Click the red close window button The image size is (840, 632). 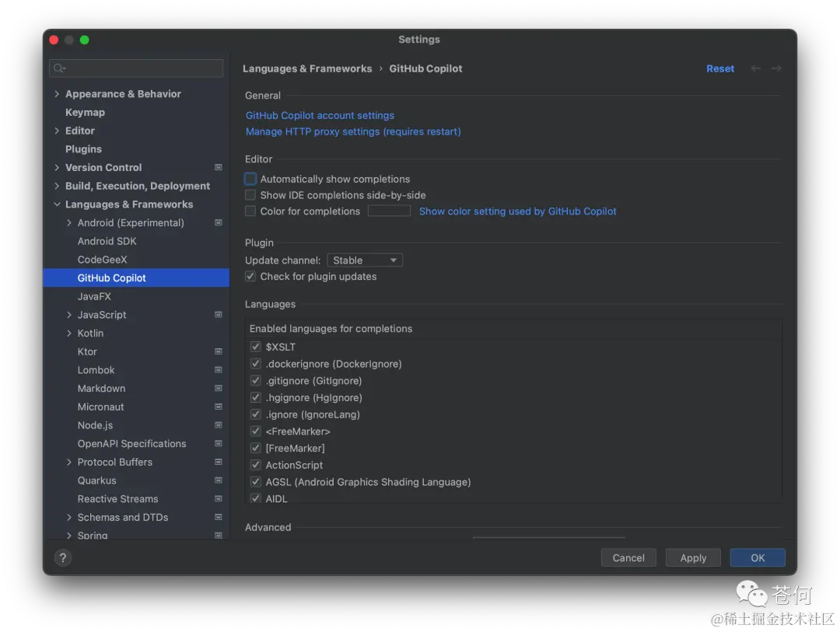54,40
